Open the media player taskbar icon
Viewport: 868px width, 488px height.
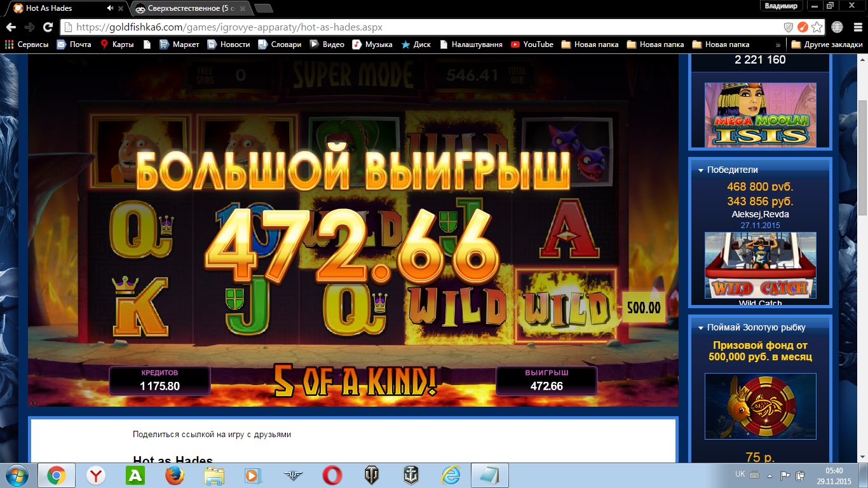[x=253, y=475]
